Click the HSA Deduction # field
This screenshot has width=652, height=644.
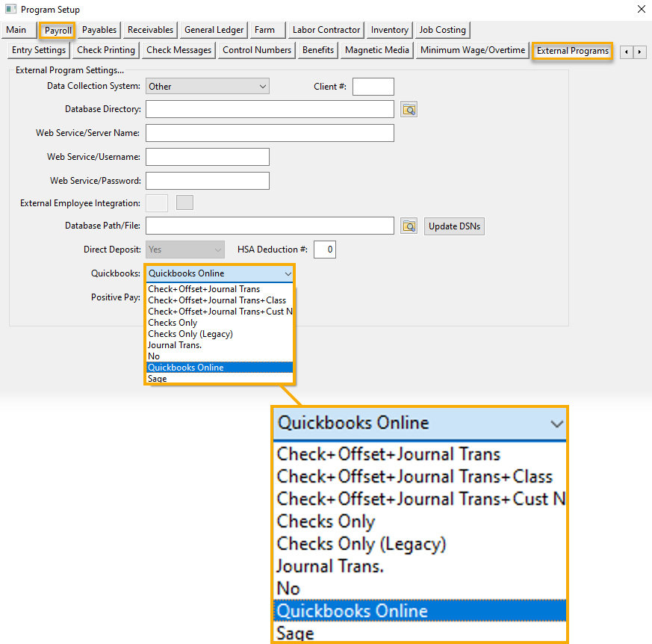[325, 250]
